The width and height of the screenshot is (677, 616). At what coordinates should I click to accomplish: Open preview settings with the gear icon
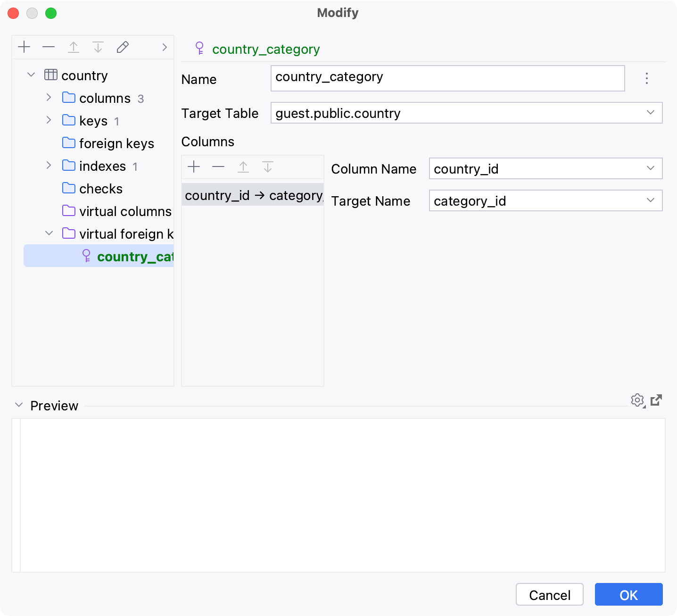(x=637, y=400)
